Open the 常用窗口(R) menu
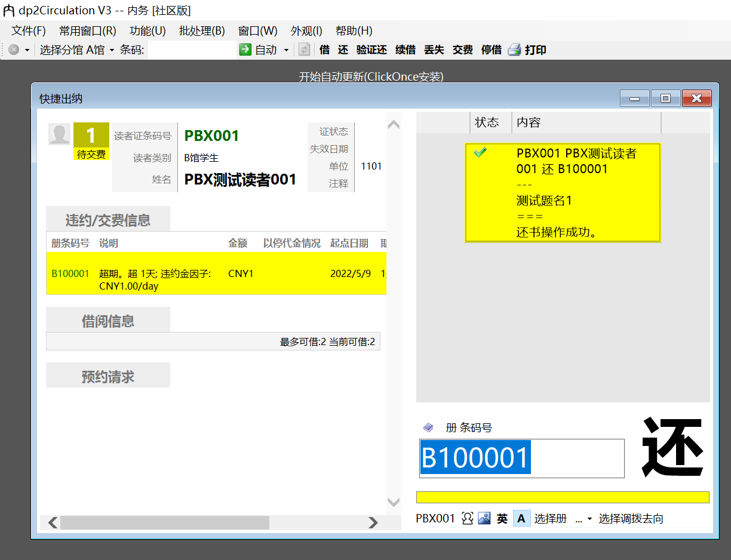Screen dimensions: 731x560 tap(88, 31)
